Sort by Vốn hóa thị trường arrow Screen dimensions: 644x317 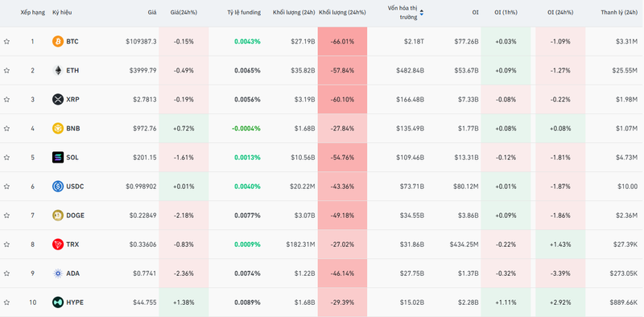point(421,13)
